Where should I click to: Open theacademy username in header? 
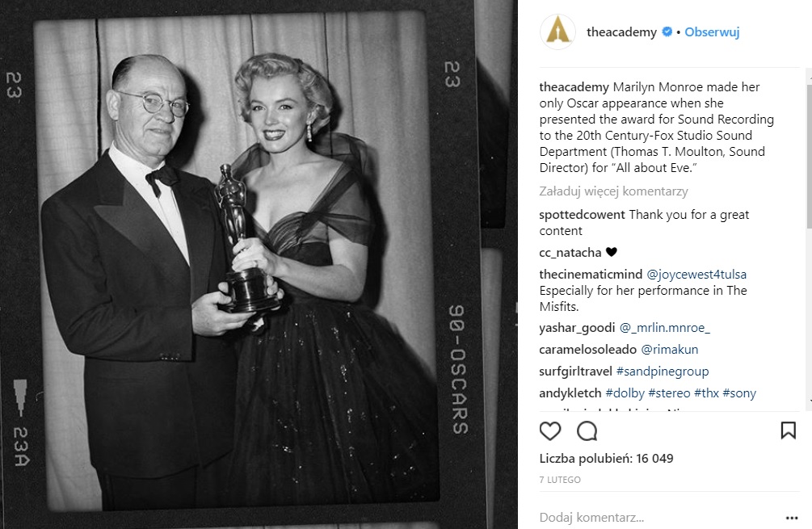(621, 32)
